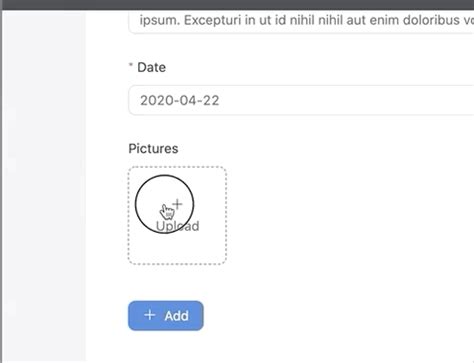
Task: Click the blue Add button
Action: coord(166,316)
